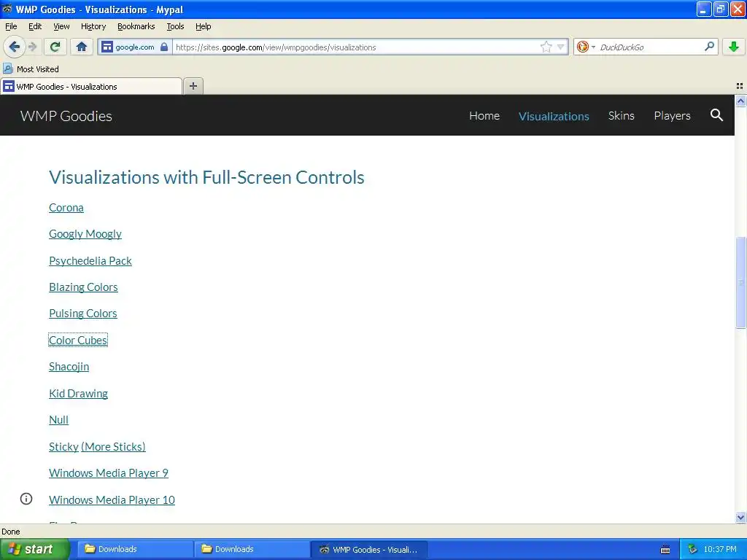Open Downloads with the green arrow
747x560 pixels.
tap(734, 47)
